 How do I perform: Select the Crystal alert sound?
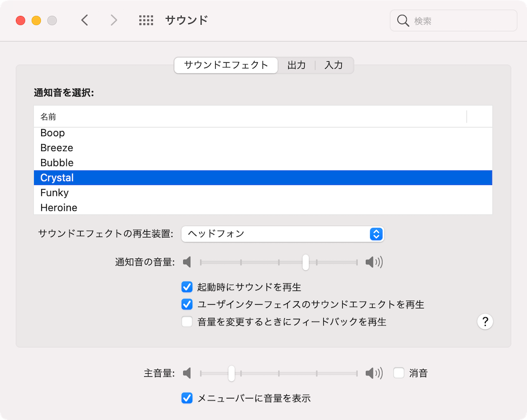[263, 177]
